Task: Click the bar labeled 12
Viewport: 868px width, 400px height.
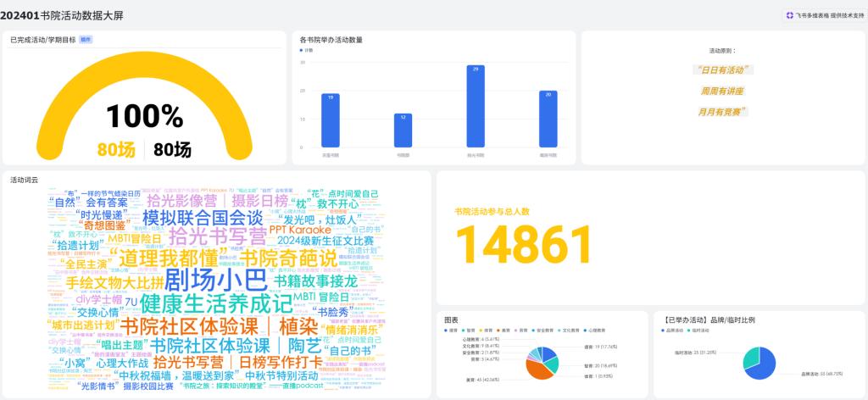Action: 403,131
